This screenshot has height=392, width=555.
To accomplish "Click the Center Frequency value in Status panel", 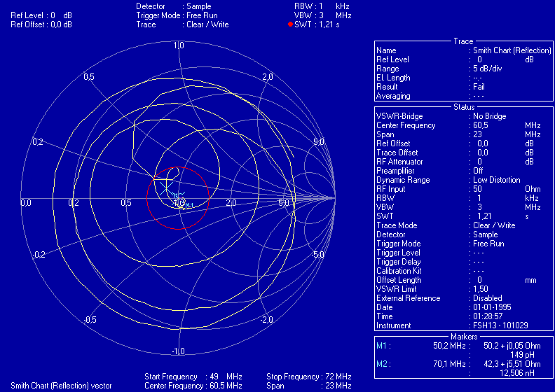I will (x=484, y=125).
